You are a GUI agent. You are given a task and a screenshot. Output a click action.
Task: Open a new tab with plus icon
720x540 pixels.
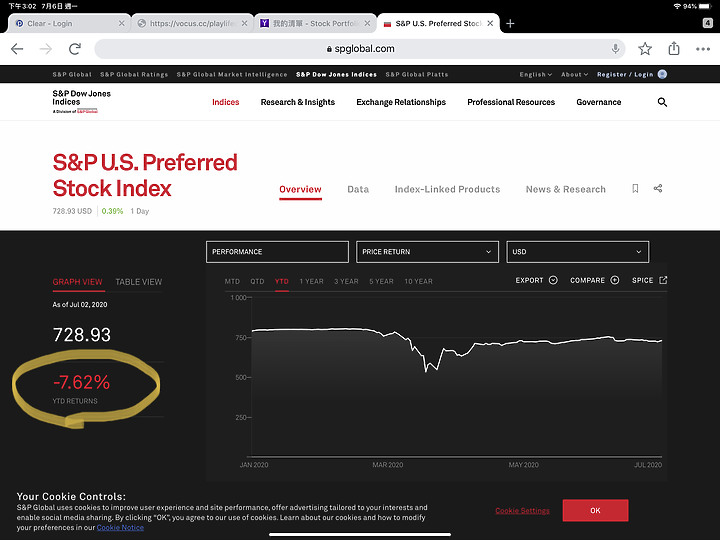pos(510,23)
